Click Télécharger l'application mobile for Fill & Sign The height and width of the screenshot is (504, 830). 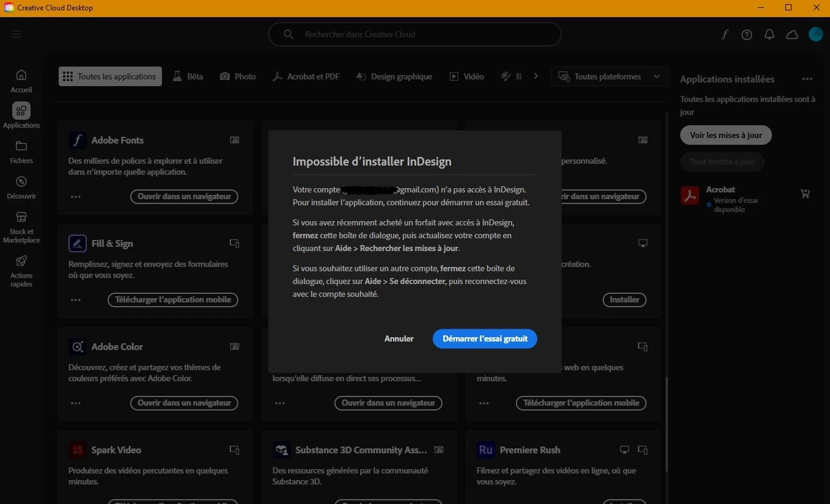click(173, 300)
